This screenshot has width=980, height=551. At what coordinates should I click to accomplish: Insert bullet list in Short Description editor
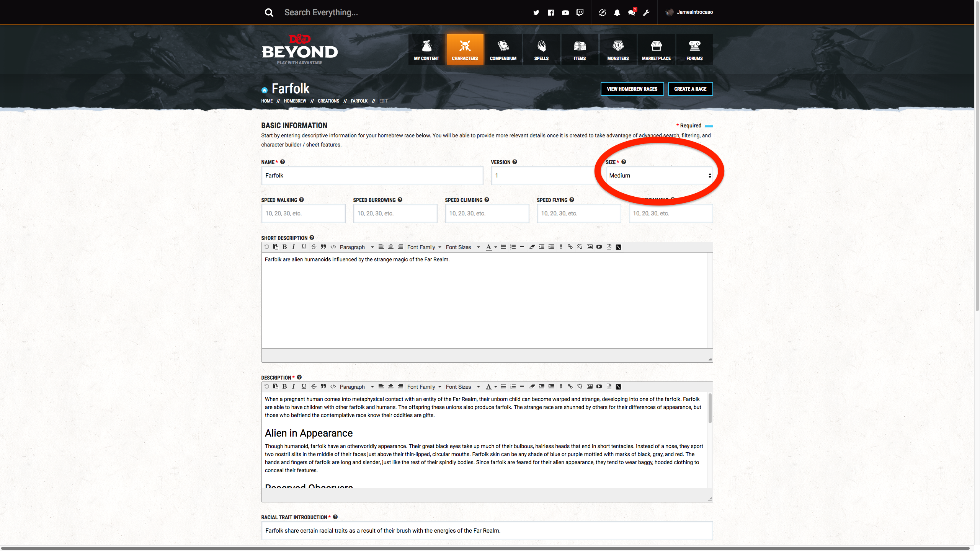(503, 247)
